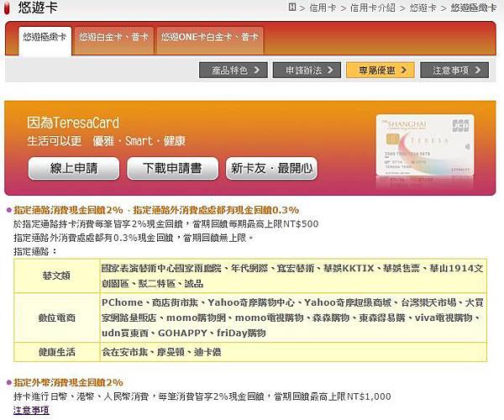
Task: Switch to the 悠遊白金卡、普卡 tab
Action: pyautogui.click(x=113, y=40)
